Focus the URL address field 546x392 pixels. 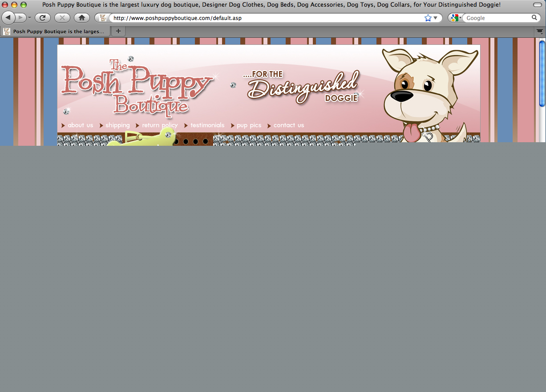(x=266, y=18)
